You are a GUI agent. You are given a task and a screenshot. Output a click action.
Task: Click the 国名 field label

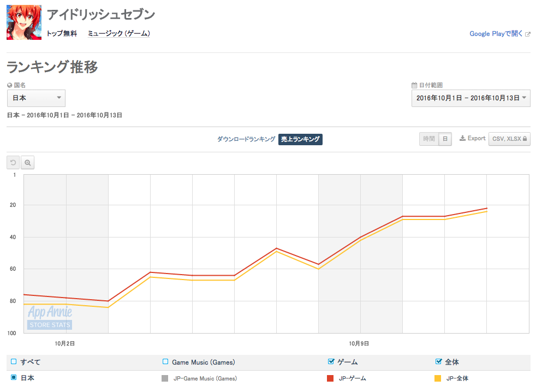click(x=20, y=85)
